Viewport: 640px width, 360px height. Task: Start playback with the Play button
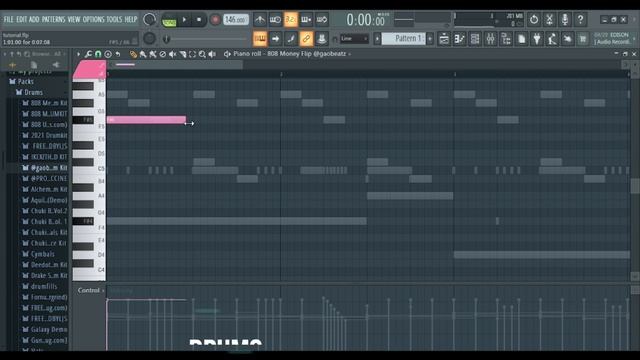tap(184, 20)
